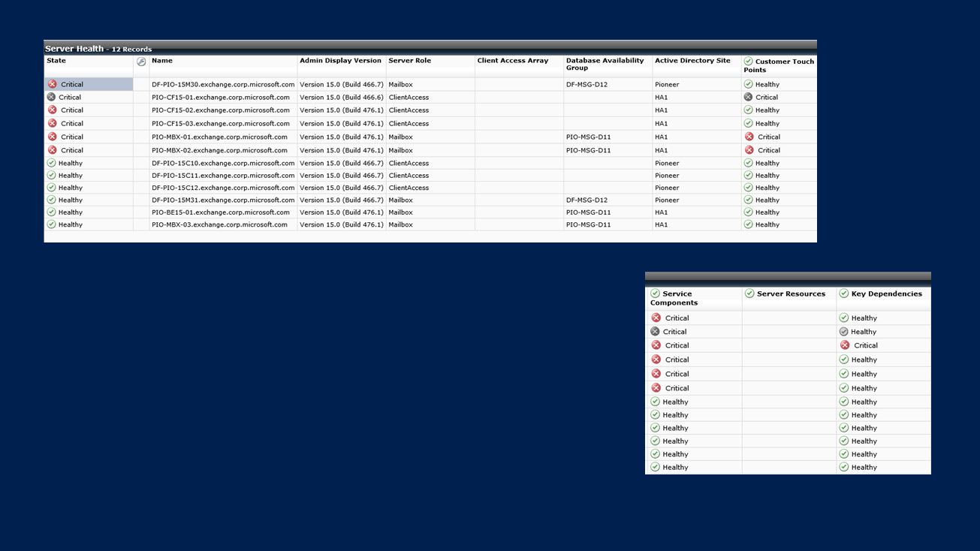
Task: Click Touch Points critical icon for PIO-MBX-02
Action: click(749, 150)
